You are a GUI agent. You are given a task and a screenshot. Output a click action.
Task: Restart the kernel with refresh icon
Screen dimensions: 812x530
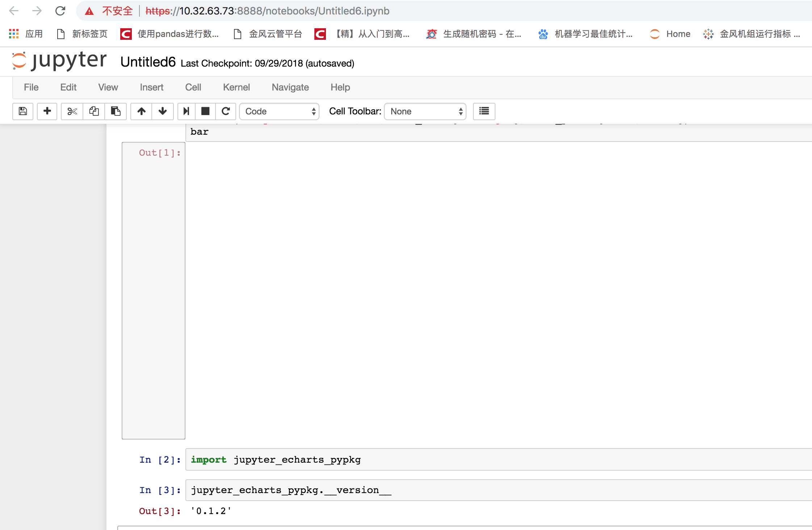pos(226,112)
